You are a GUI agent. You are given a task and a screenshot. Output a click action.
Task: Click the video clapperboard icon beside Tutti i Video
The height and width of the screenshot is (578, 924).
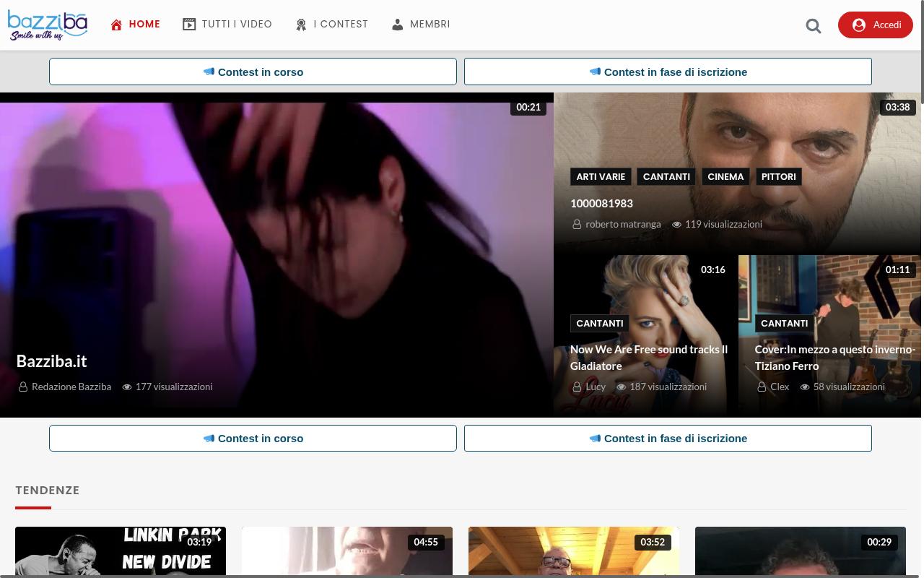[189, 25]
